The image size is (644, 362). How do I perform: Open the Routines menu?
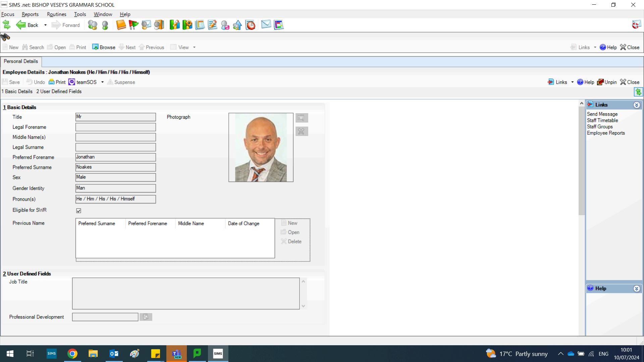(56, 14)
